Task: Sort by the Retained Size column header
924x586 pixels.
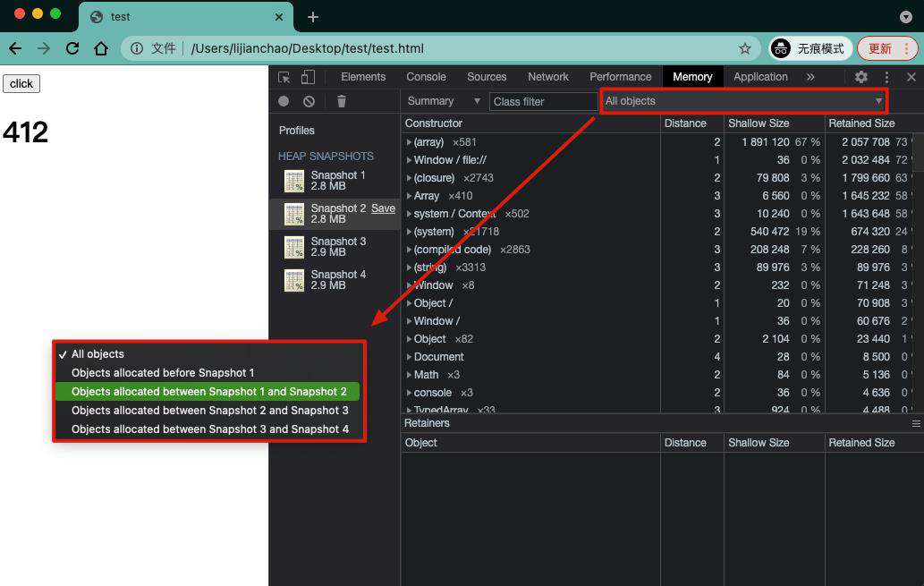Action: coord(874,123)
